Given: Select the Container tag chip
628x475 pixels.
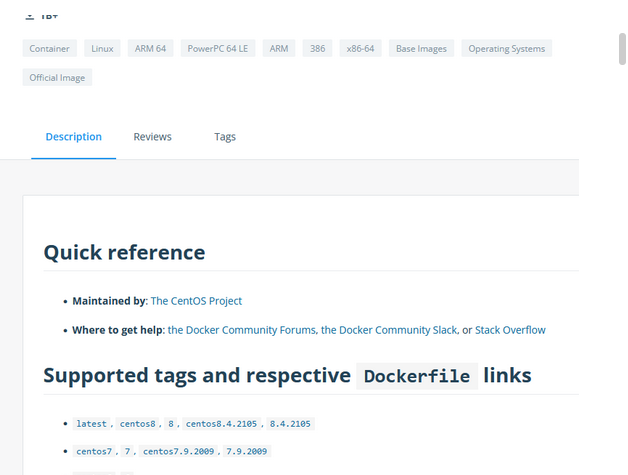Looking at the screenshot, I should pyautogui.click(x=49, y=48).
